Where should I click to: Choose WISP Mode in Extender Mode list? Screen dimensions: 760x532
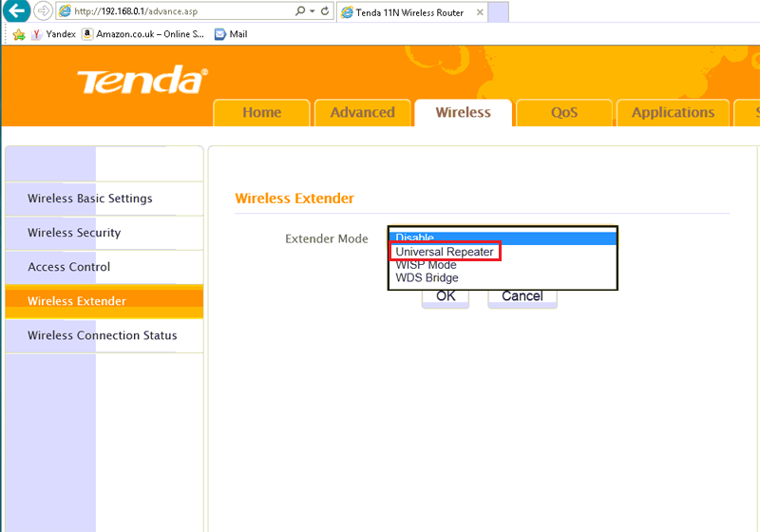pyautogui.click(x=426, y=265)
